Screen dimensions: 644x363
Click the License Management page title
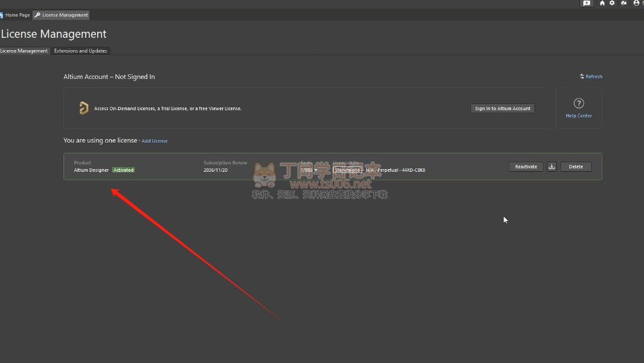54,34
